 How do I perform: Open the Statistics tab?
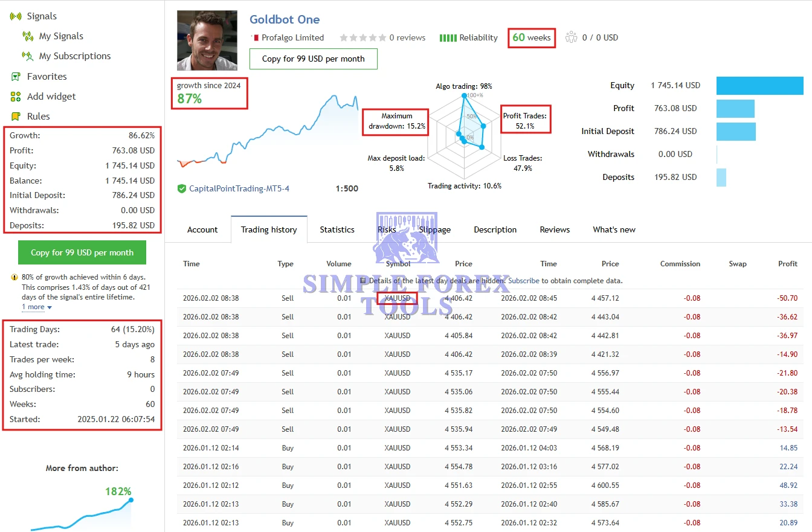tap(337, 229)
